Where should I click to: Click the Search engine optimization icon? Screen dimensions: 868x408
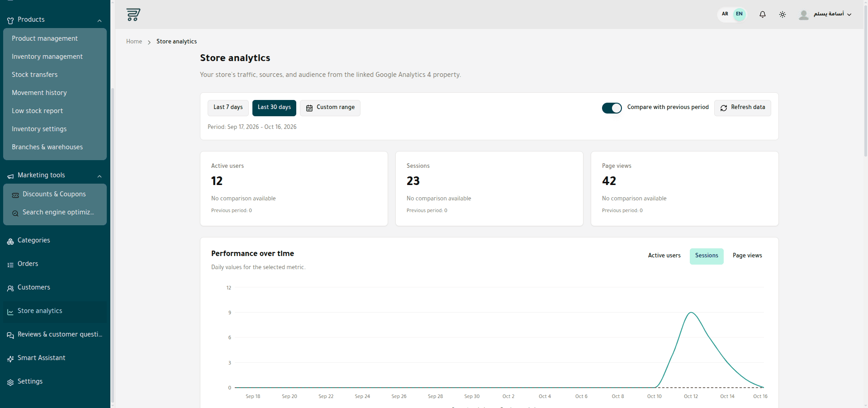point(15,213)
